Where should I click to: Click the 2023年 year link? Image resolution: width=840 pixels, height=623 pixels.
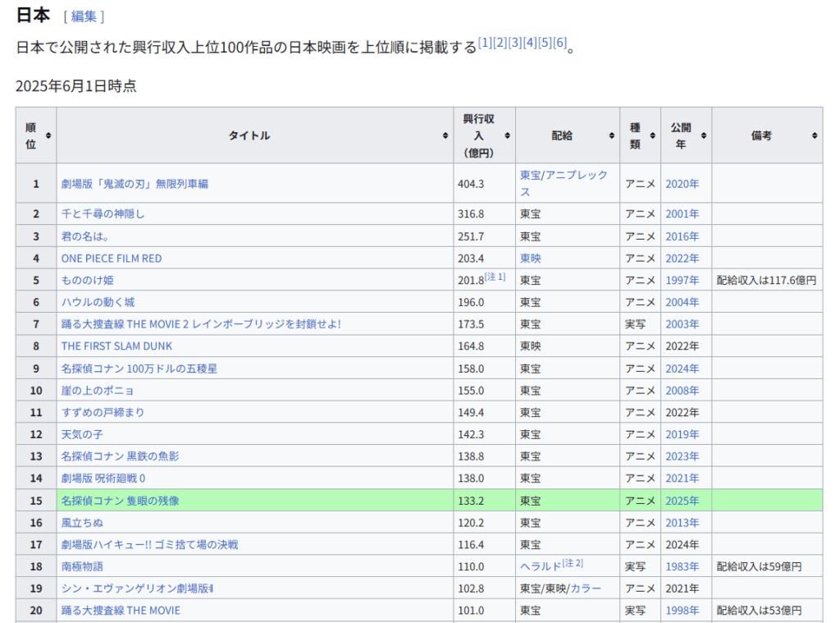pyautogui.click(x=682, y=457)
